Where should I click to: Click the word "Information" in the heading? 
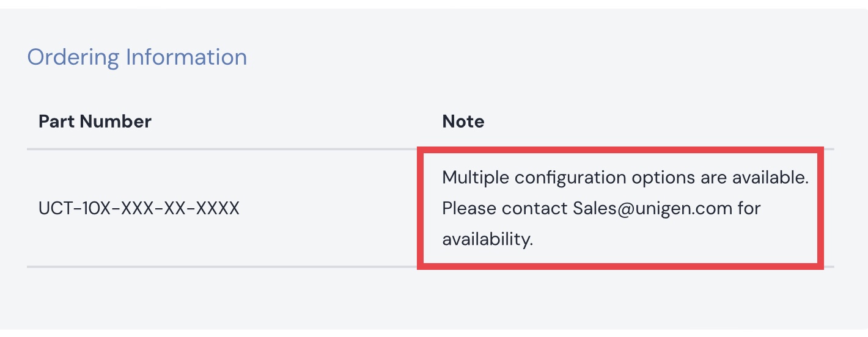186,57
